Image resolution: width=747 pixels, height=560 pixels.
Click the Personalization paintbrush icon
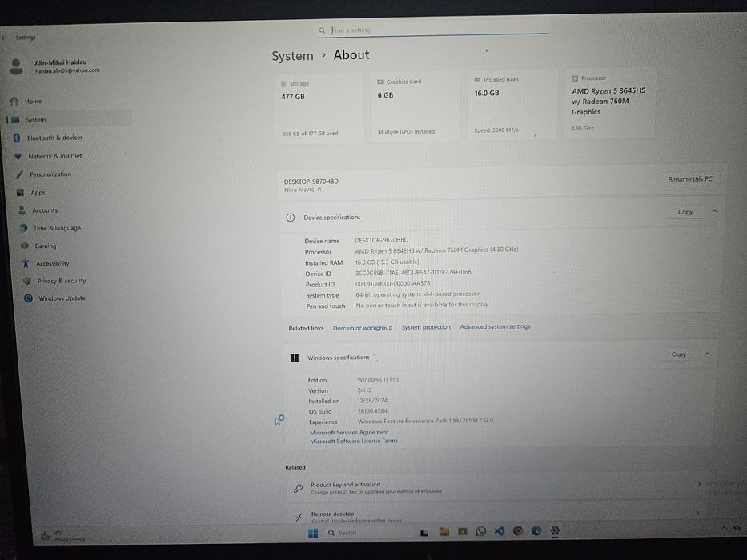(x=19, y=174)
